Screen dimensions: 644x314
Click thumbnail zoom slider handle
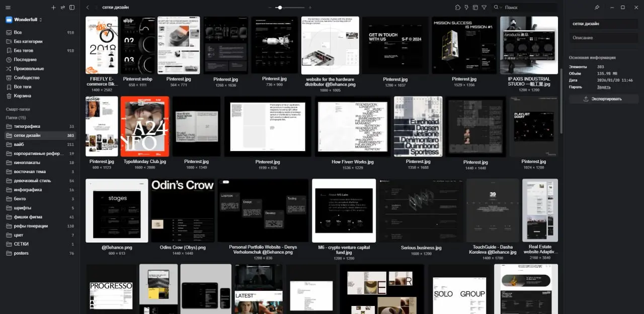pos(280,8)
